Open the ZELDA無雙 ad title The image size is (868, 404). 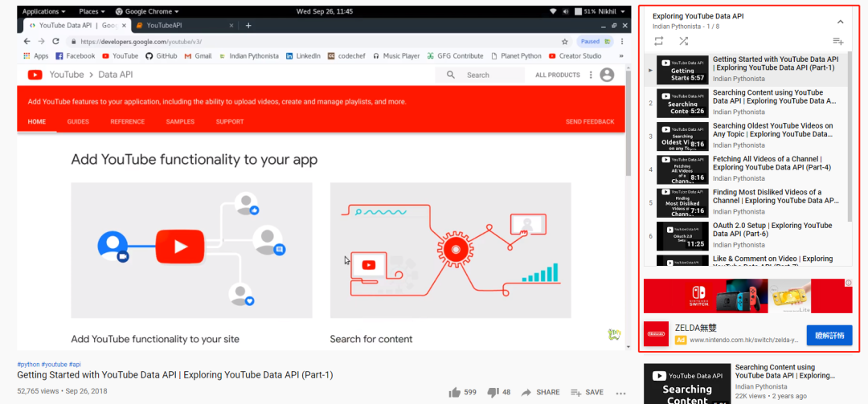coord(697,328)
